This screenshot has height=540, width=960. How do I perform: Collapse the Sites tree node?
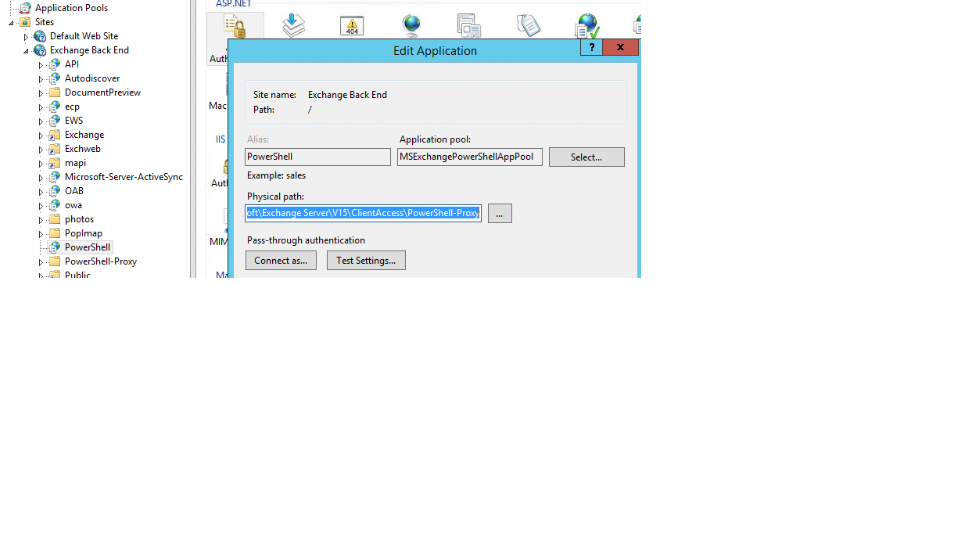[x=11, y=22]
